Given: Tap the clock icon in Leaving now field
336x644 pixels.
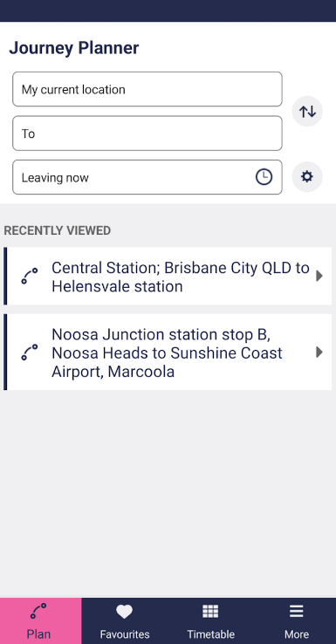Looking at the screenshot, I should coord(264,177).
